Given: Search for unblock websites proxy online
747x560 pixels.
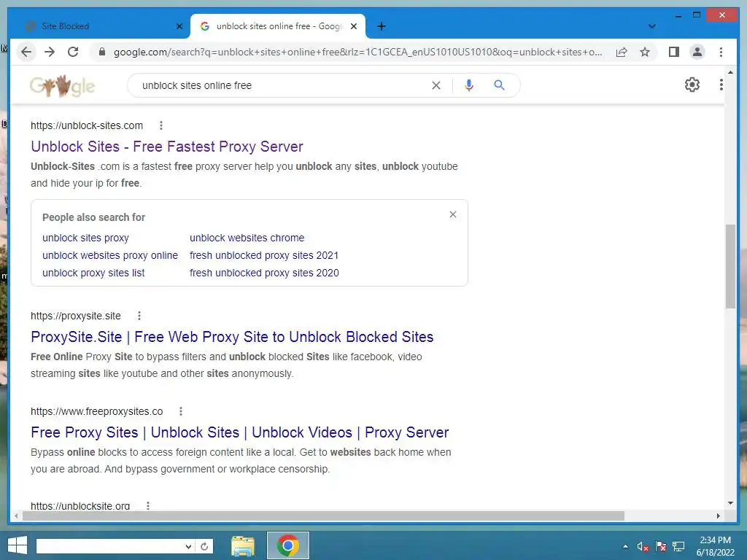Looking at the screenshot, I should [110, 255].
